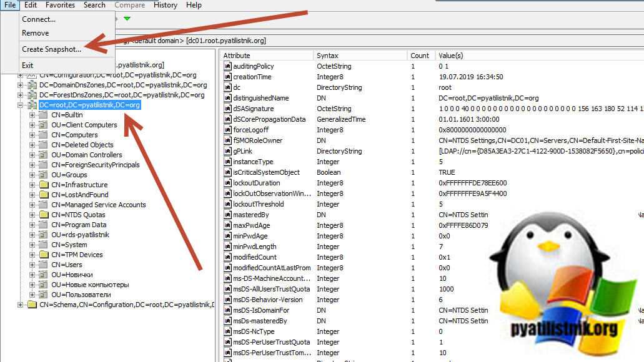The height and width of the screenshot is (362, 644).
Task: Choose Exit from File menu
Action: coord(27,66)
